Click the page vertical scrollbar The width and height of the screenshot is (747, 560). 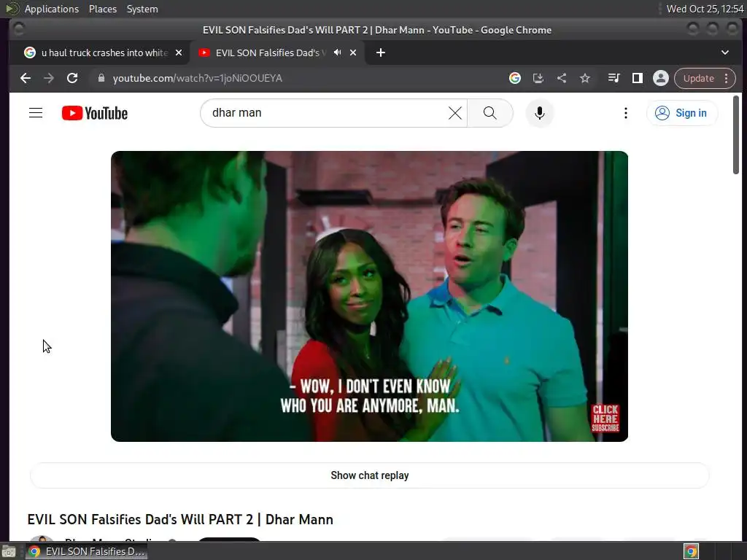[736, 135]
